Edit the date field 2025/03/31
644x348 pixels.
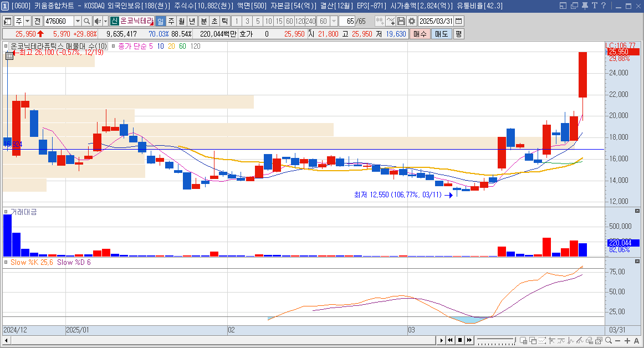point(436,21)
